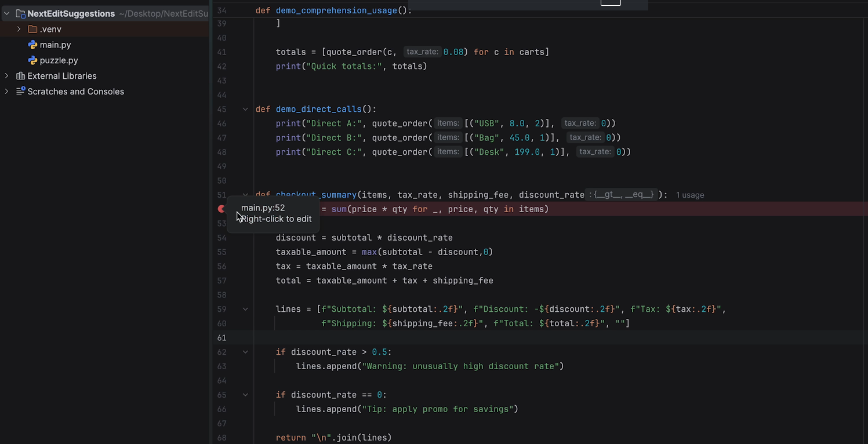Click the tax_rate: hint on line 48

point(595,152)
